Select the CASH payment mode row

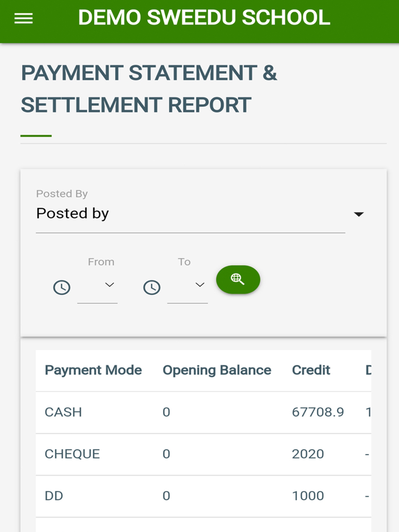click(63, 412)
